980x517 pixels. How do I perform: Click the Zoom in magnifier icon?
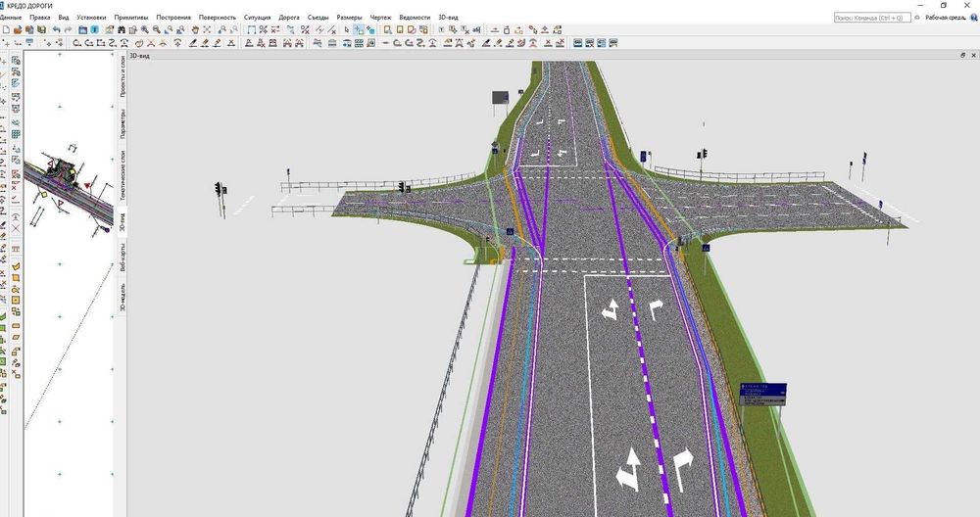(144, 29)
